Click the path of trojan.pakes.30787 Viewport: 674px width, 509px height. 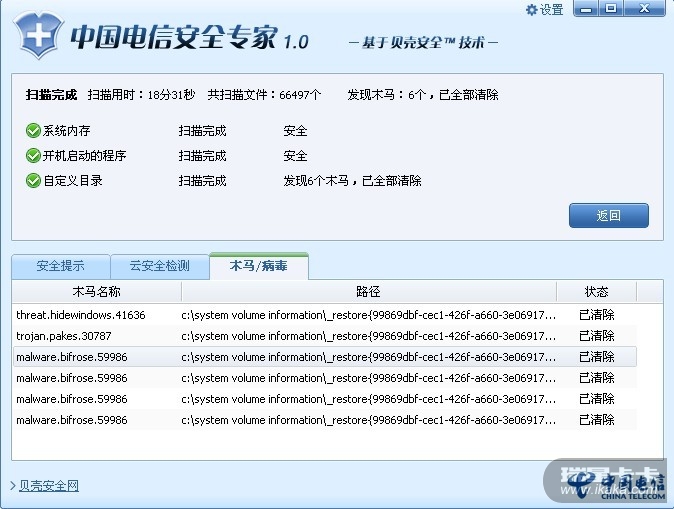369,336
